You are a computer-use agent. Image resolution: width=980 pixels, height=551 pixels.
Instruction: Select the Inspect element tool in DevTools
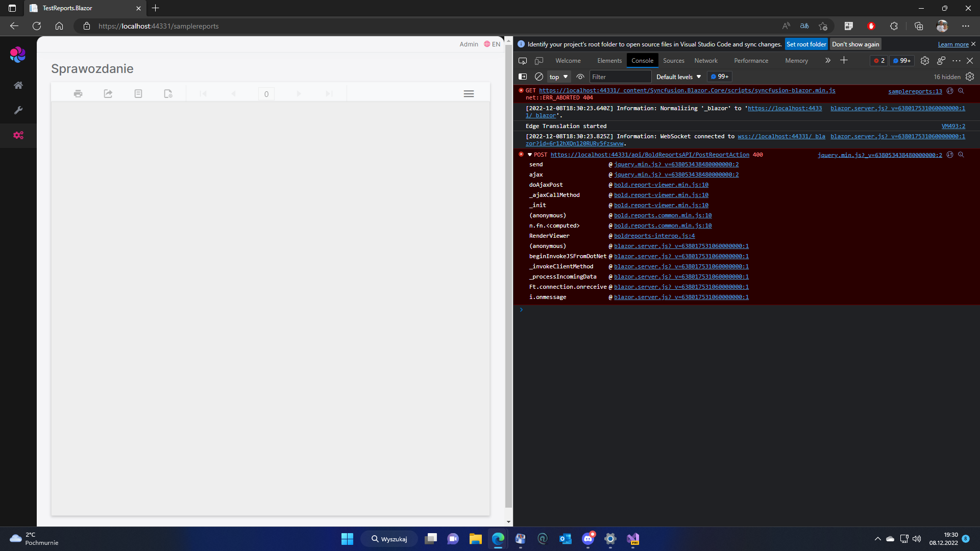click(522, 60)
